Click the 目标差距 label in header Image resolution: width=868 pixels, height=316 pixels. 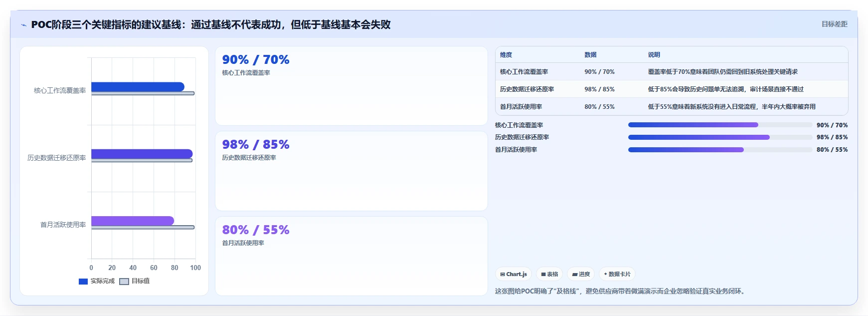(x=835, y=24)
